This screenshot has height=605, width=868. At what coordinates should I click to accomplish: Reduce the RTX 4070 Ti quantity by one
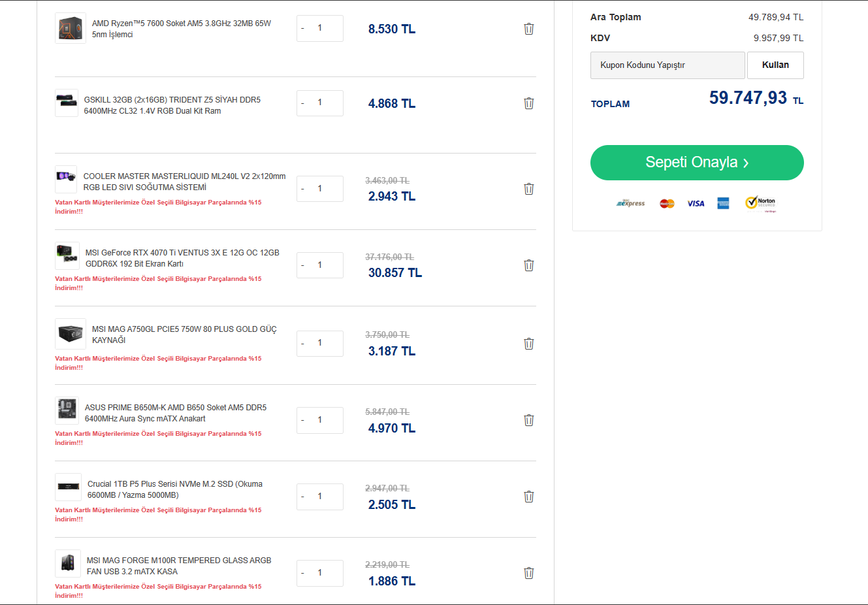302,266
